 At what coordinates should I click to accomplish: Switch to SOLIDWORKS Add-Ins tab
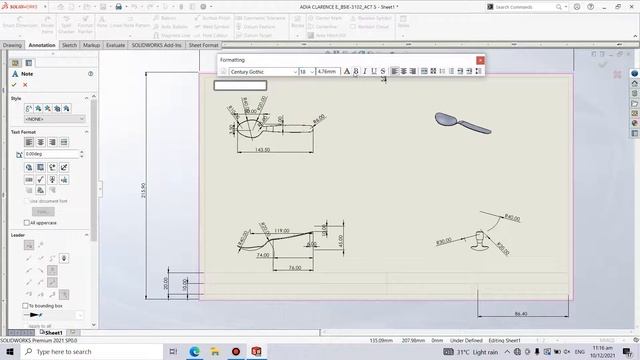[156, 45]
